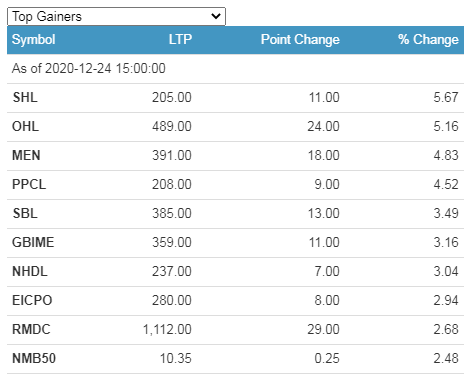Open the GBIME symbol link

click(x=33, y=243)
